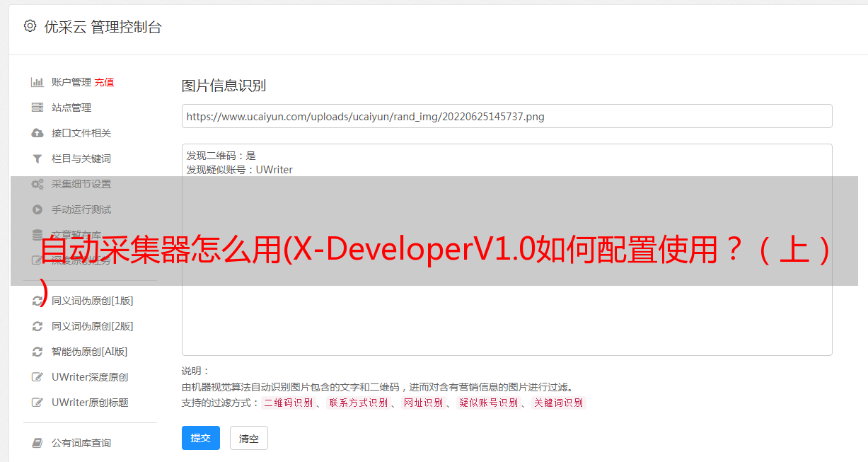Viewport: 868px width, 462px height.
Task: Open the 智能伪原创[AI版] page
Action: click(90, 352)
